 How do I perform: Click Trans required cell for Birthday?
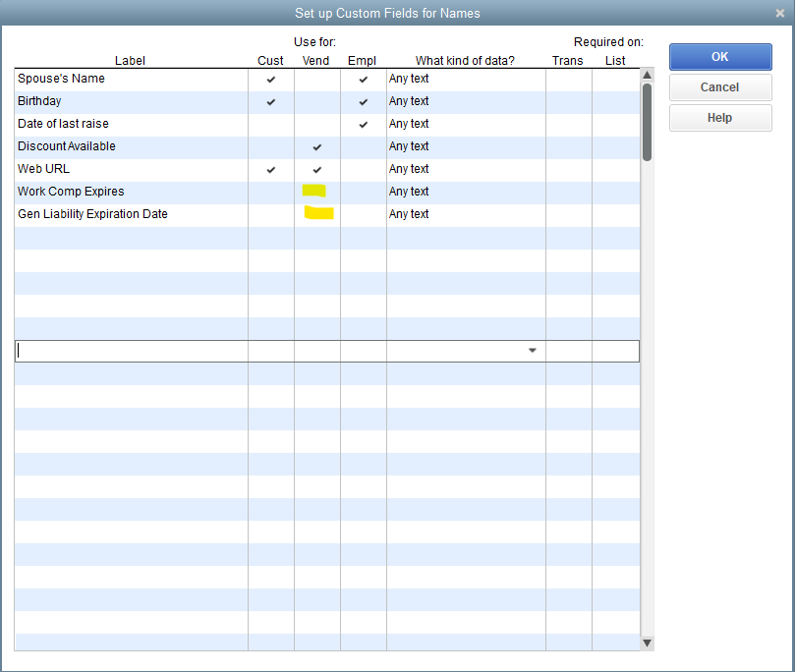568,101
